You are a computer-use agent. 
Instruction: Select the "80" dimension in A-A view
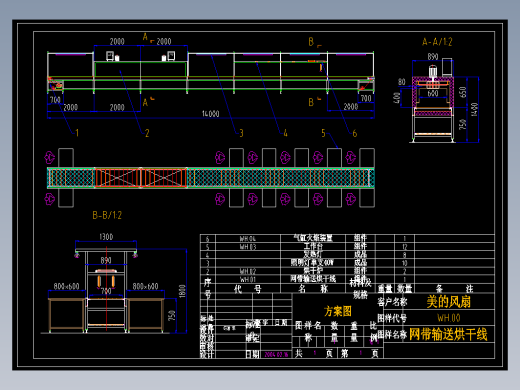point(402,82)
